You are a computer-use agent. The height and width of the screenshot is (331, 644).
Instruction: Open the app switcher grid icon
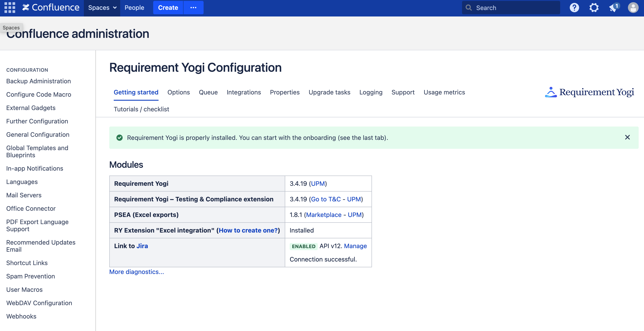(10, 8)
